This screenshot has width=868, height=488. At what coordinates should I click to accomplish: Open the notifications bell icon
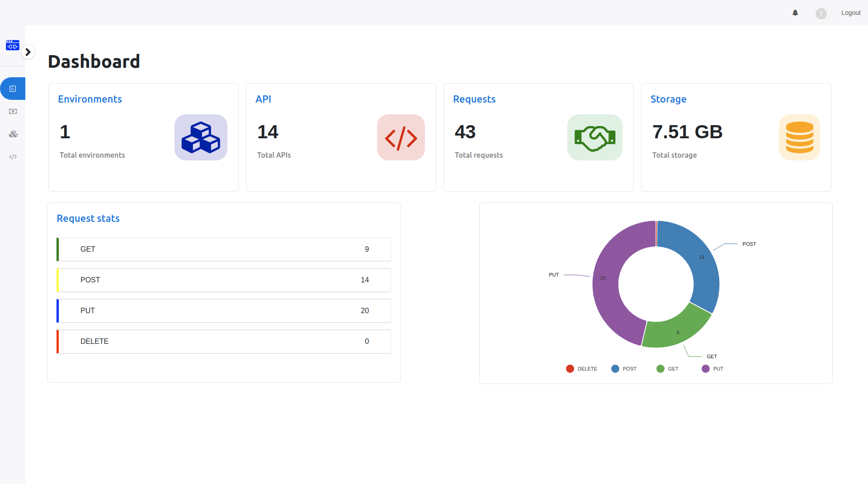(795, 13)
